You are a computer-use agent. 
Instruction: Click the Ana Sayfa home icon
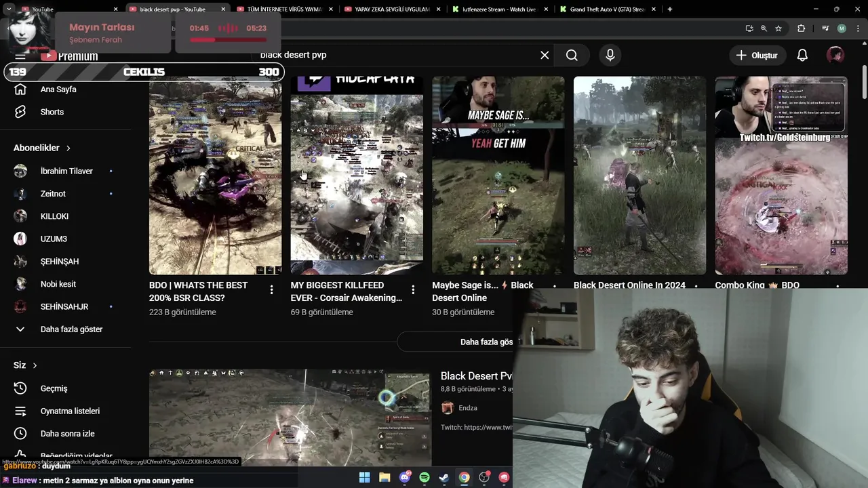coord(20,89)
